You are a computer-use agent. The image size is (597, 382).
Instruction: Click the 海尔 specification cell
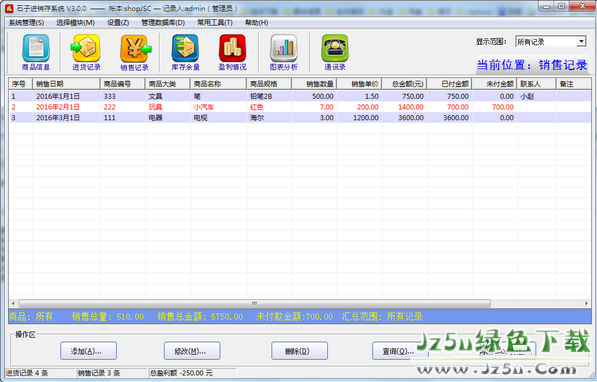click(270, 118)
